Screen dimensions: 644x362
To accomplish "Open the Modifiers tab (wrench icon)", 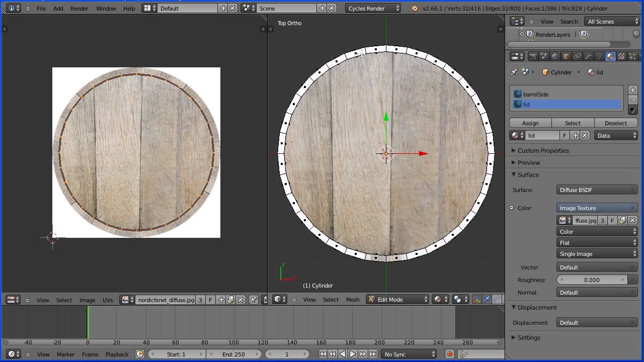I will click(x=588, y=56).
